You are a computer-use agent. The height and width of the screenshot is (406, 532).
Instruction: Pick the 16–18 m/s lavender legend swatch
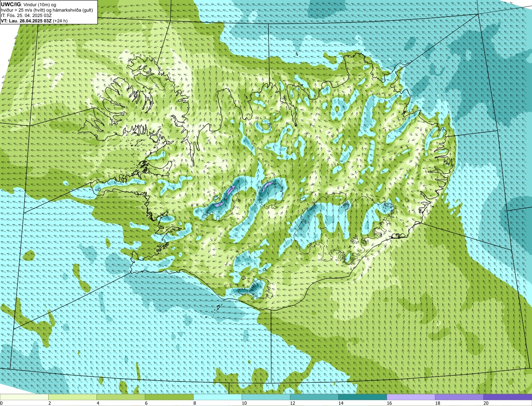click(x=411, y=397)
